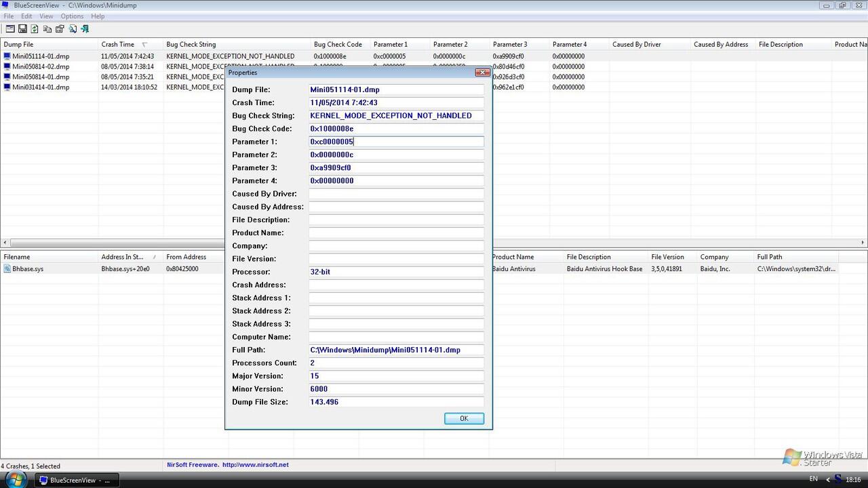Open the Help menu
Screen dimensions: 868x488
(98, 16)
